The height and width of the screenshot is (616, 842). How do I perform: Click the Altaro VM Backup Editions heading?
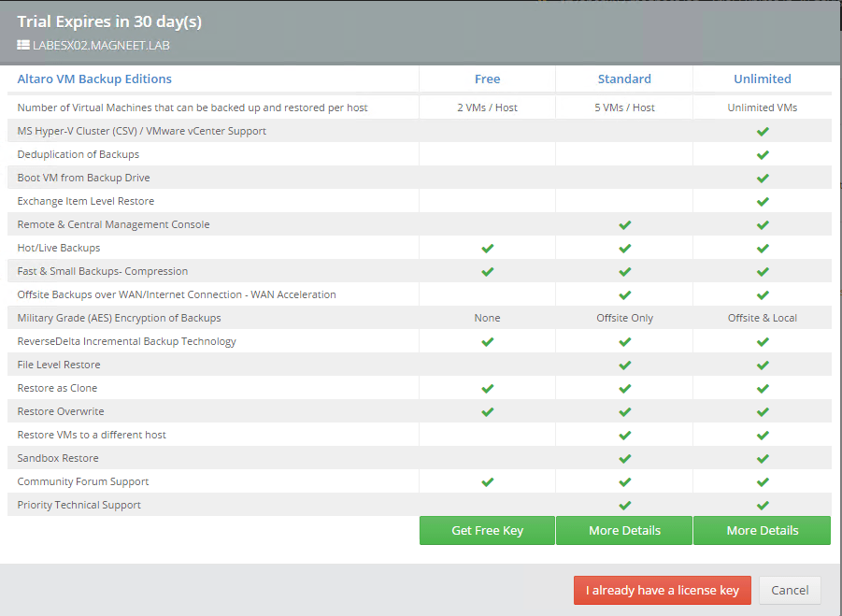(94, 79)
